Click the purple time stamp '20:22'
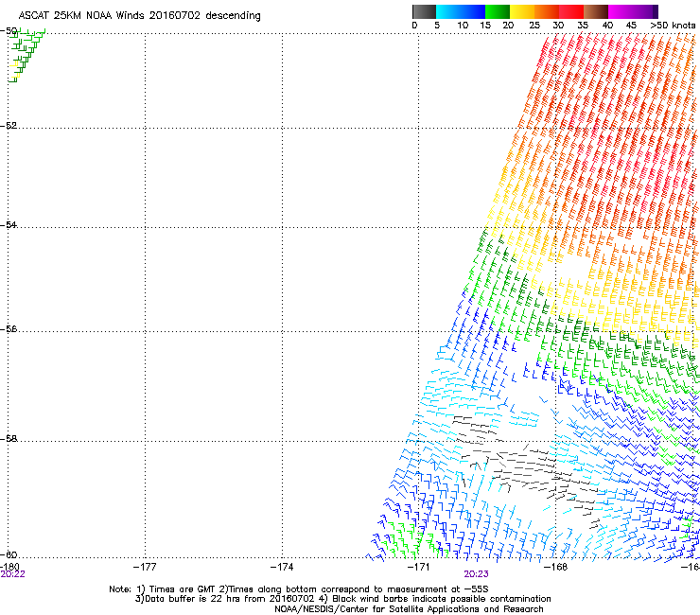Screen dimensions: 700x615 click(x=12, y=574)
